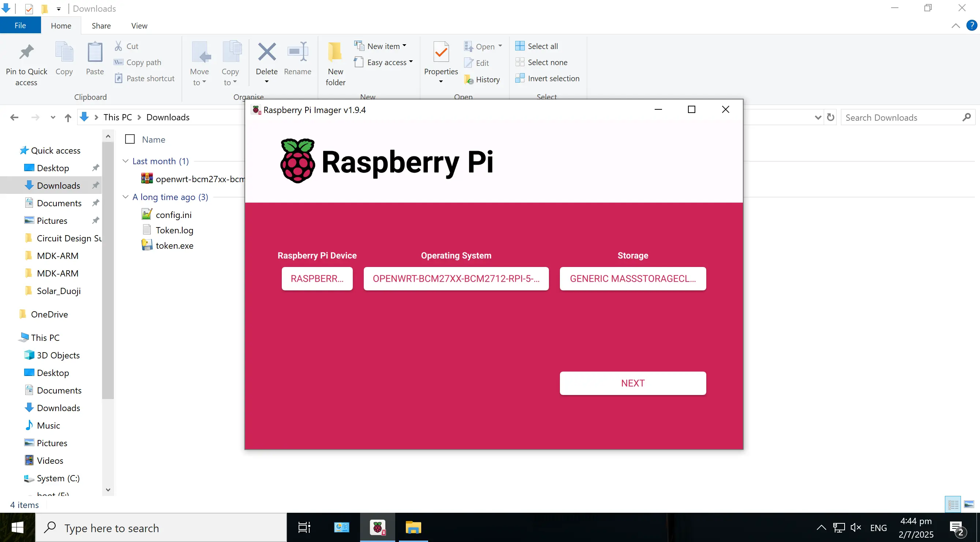Collapse the ribbon with the chevron

pyautogui.click(x=955, y=26)
